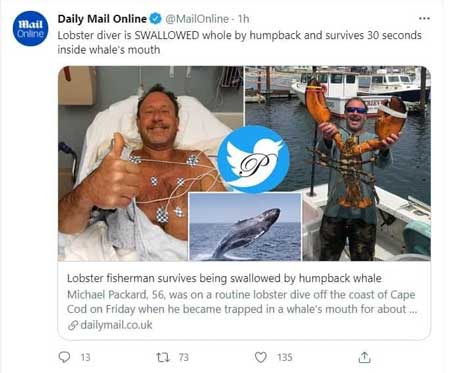
Task: Click the 73 retweet count
Action: coord(184,357)
